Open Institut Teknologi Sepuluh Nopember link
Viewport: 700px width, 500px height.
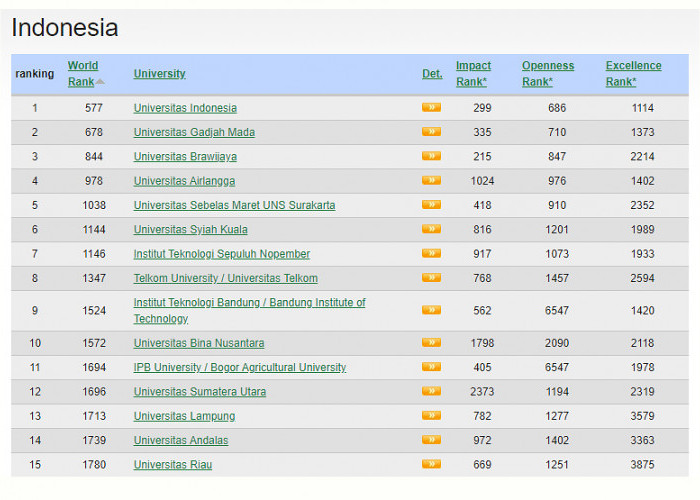click(222, 254)
